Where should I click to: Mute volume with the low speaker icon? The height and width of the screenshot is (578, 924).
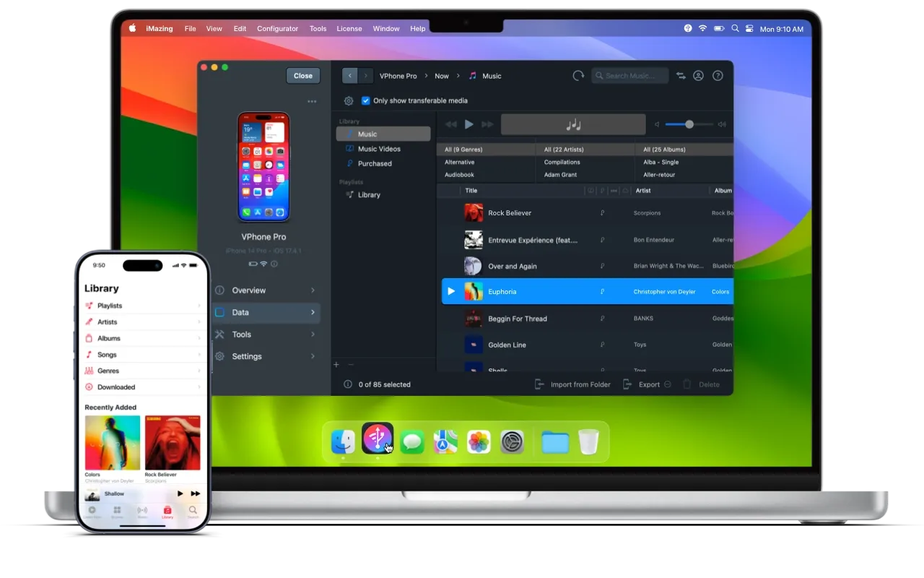[x=657, y=124]
